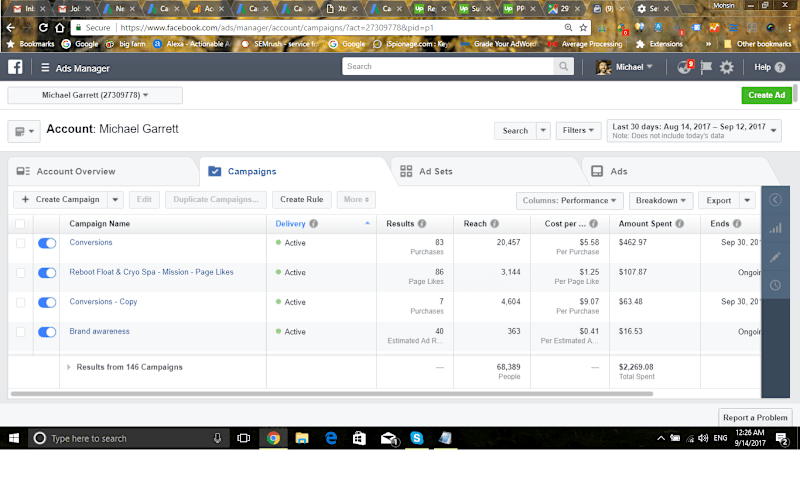This screenshot has height=479, width=800.
Task: Click the Delivery column info icon
Action: (x=314, y=223)
